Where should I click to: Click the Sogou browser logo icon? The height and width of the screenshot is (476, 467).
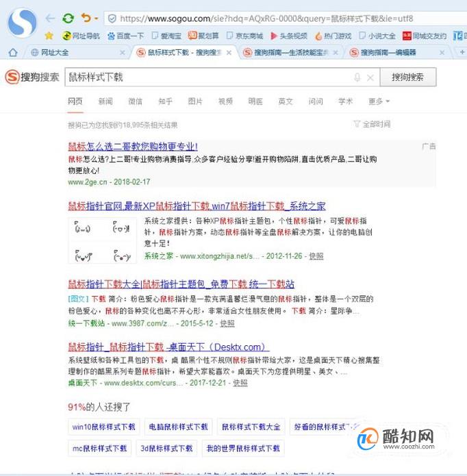(22, 23)
